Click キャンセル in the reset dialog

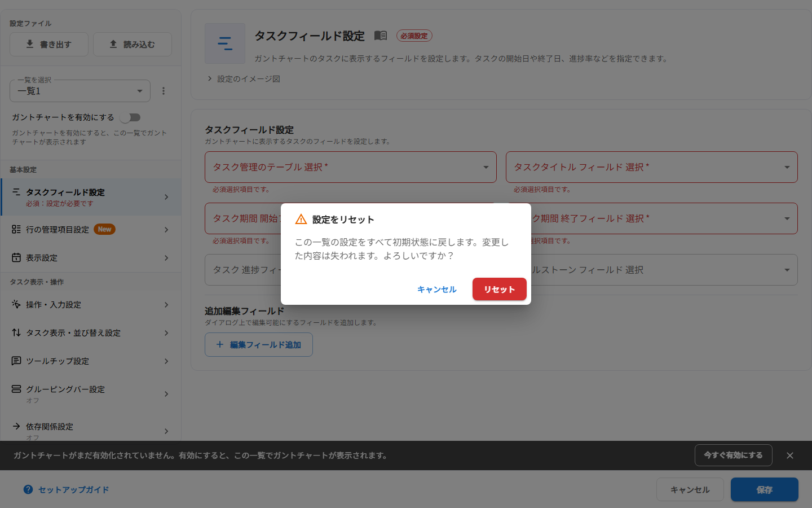click(436, 289)
